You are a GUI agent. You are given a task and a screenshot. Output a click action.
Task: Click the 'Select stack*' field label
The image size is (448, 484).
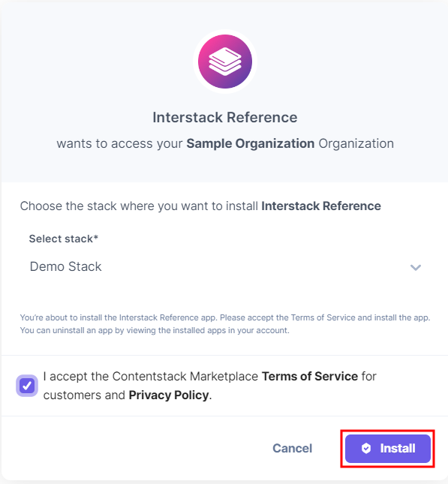coord(64,239)
